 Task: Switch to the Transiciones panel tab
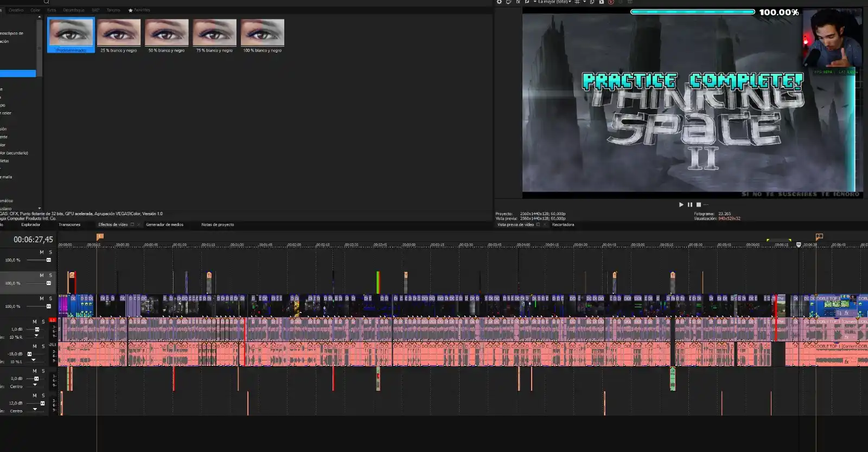point(69,224)
